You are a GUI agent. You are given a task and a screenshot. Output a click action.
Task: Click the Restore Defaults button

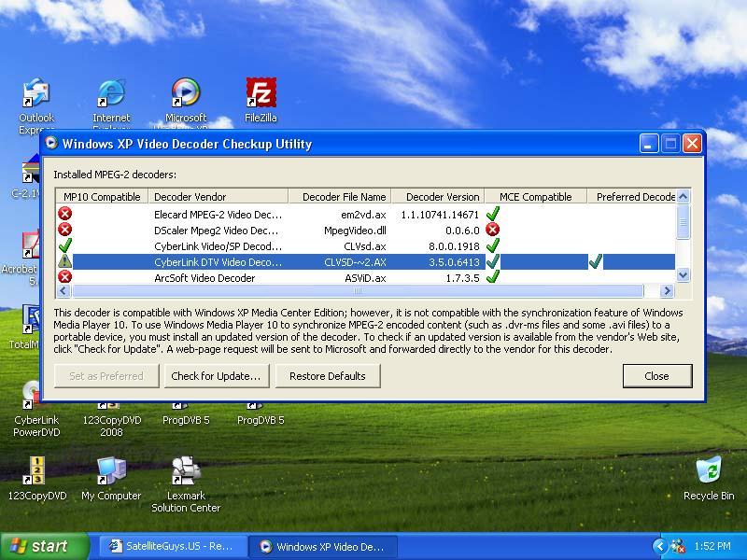click(328, 376)
